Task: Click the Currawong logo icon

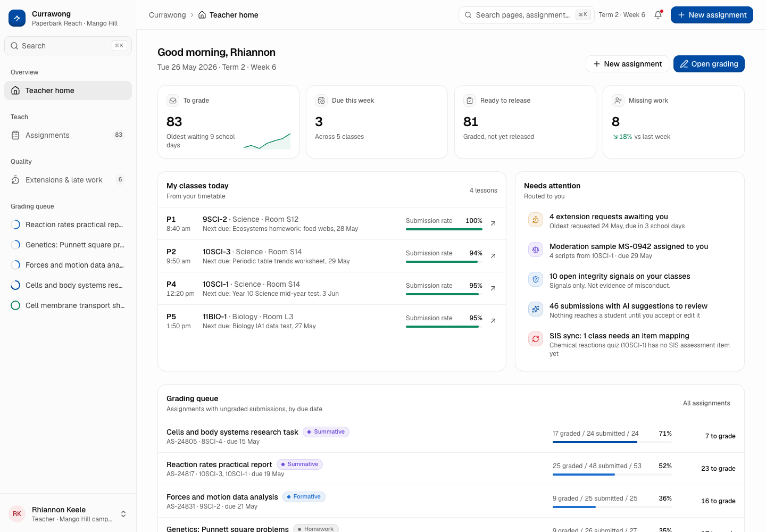Action: tap(17, 18)
